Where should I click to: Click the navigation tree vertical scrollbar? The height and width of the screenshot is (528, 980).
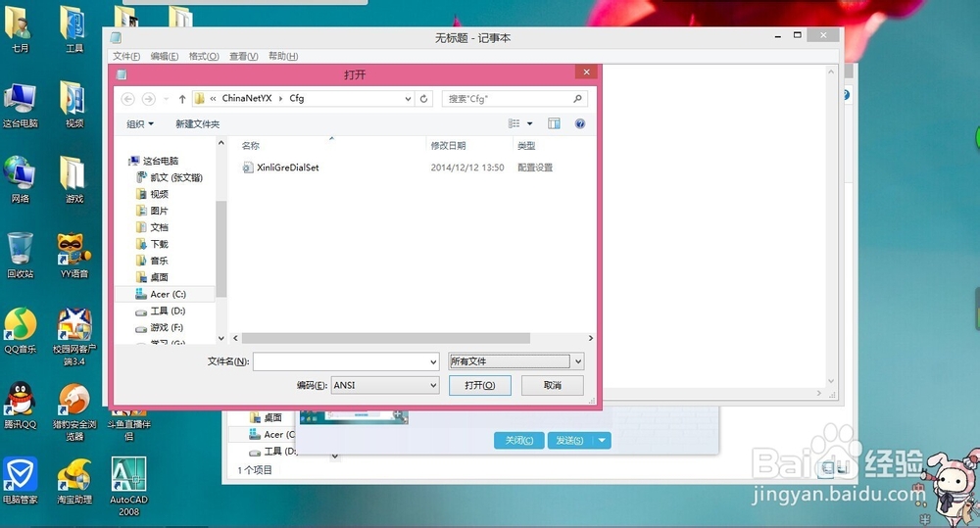(220, 249)
